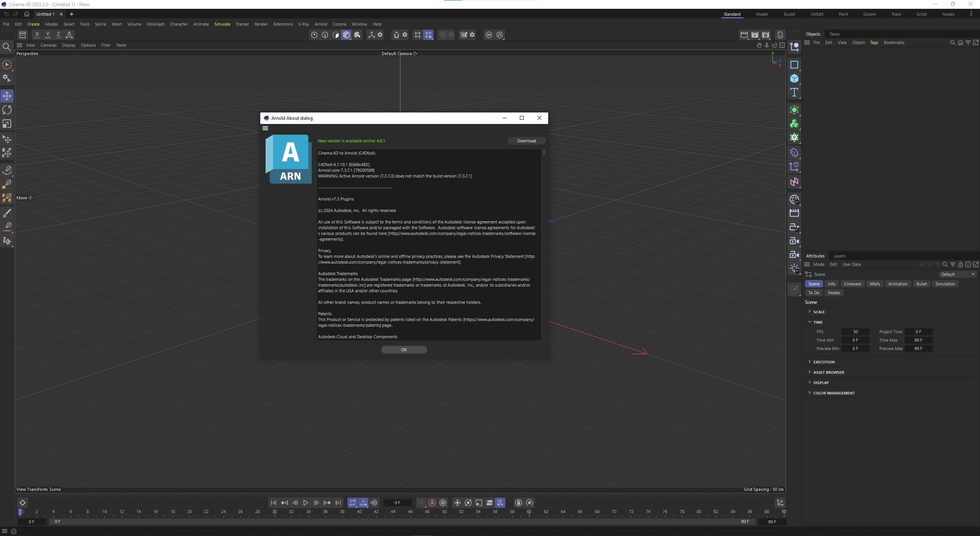Click the search icon in Objects manager
This screenshot has height=536, width=980.
952,42
